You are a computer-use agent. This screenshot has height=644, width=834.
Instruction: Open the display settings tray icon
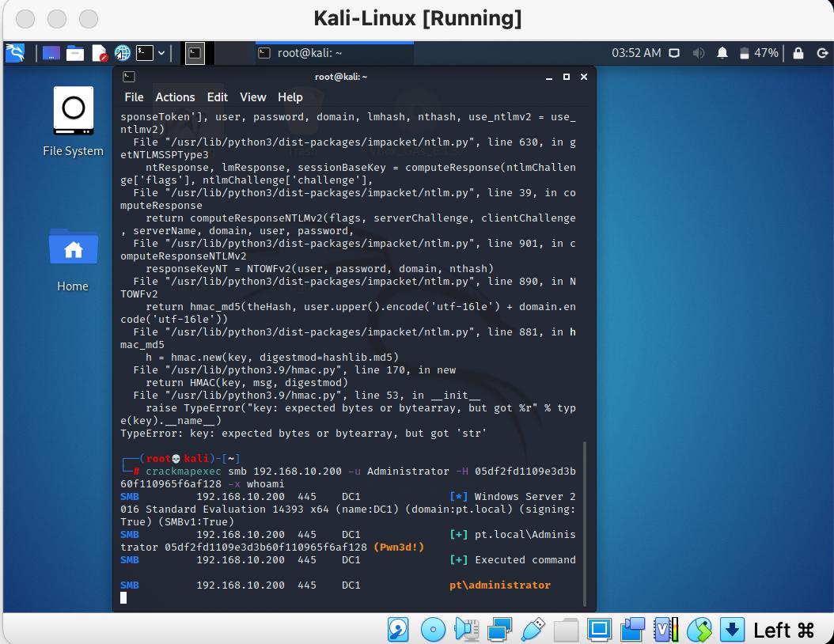(x=674, y=53)
